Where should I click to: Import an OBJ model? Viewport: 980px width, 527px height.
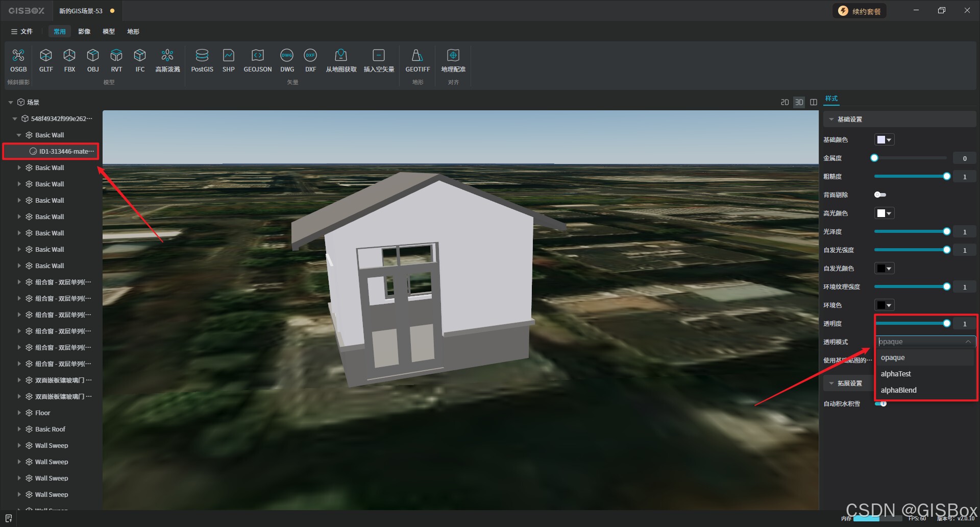click(x=93, y=60)
